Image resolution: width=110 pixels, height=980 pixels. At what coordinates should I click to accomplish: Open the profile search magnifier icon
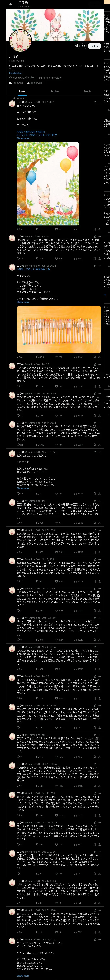coord(83,46)
